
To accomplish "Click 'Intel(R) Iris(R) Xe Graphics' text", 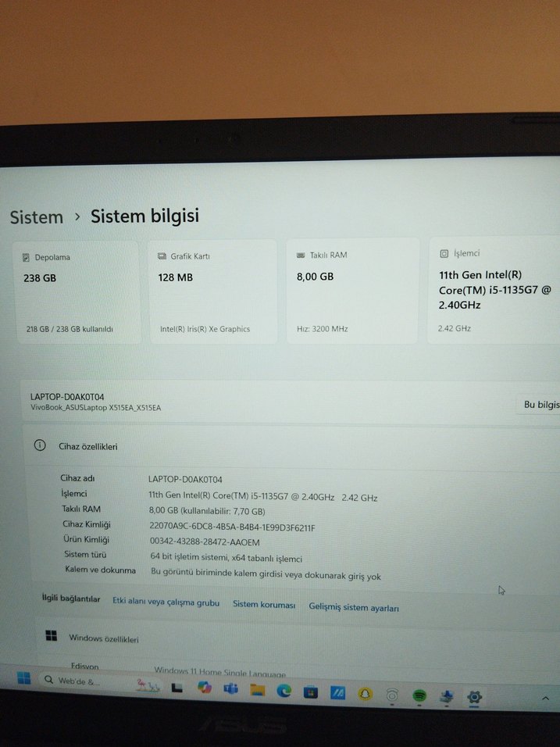I will [x=205, y=329].
